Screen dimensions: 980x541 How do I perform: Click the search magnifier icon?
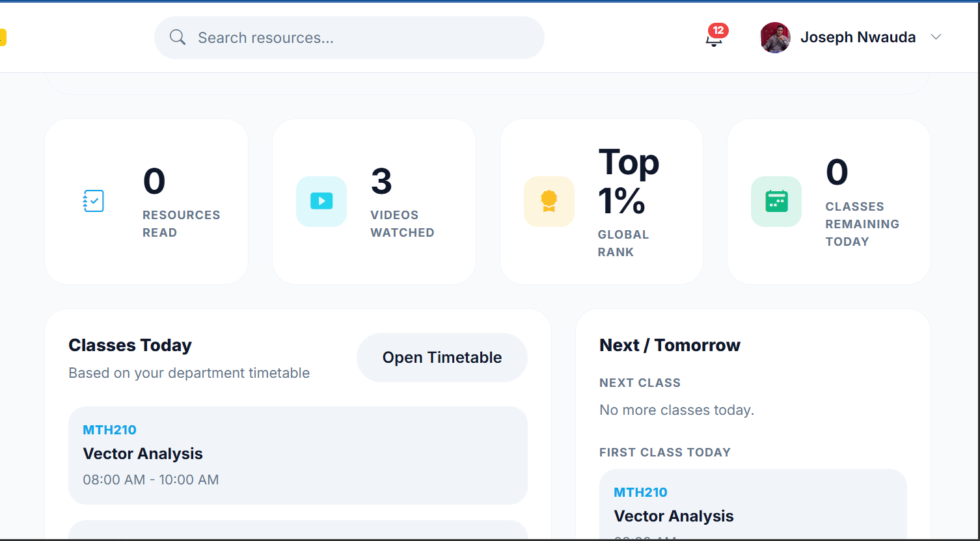point(177,37)
